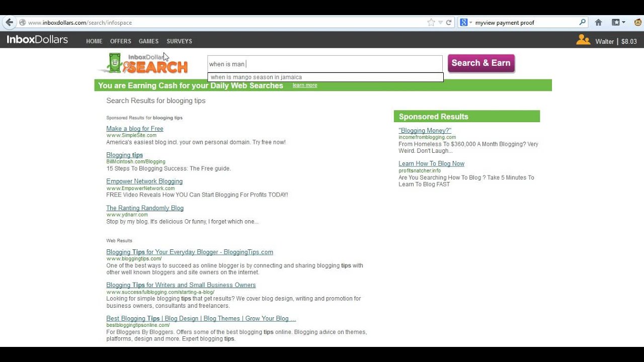The height and width of the screenshot is (362, 644).
Task: Open 'Empower Network Blogging' result
Action: click(x=144, y=182)
